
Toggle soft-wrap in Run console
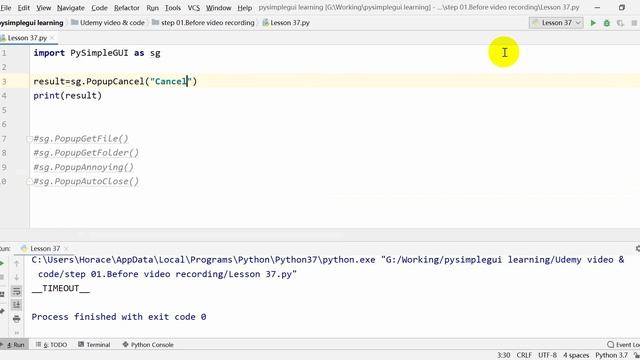point(16,291)
